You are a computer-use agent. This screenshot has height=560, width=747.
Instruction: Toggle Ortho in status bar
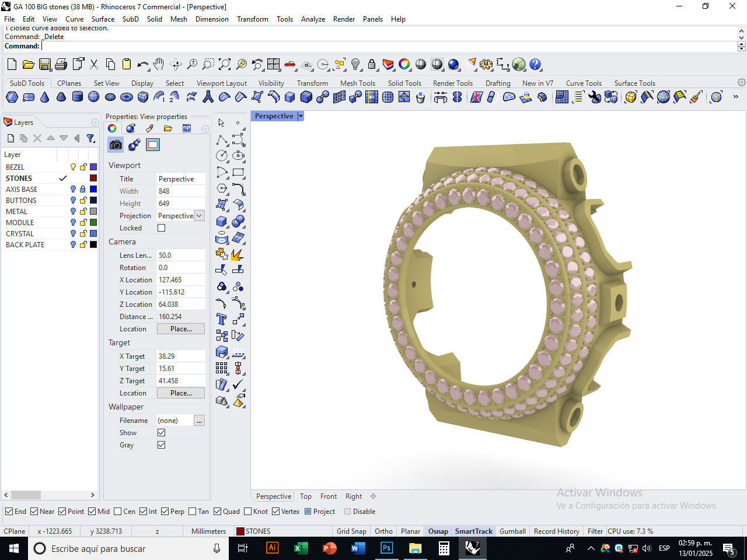383,531
